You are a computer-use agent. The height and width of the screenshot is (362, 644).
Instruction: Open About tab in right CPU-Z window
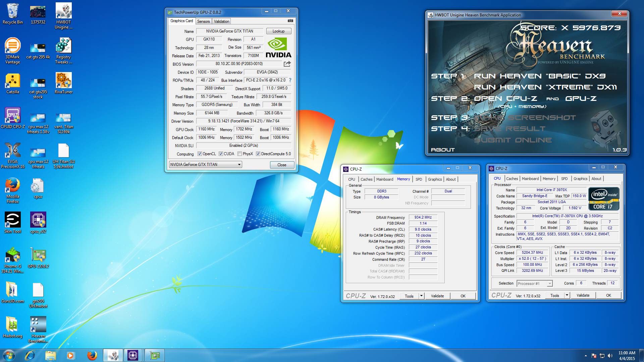[596, 179]
